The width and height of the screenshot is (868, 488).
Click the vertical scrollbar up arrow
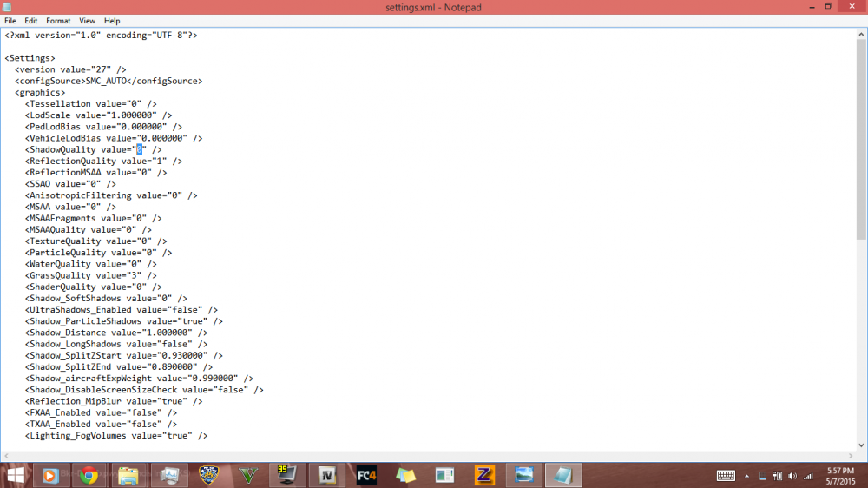861,35
